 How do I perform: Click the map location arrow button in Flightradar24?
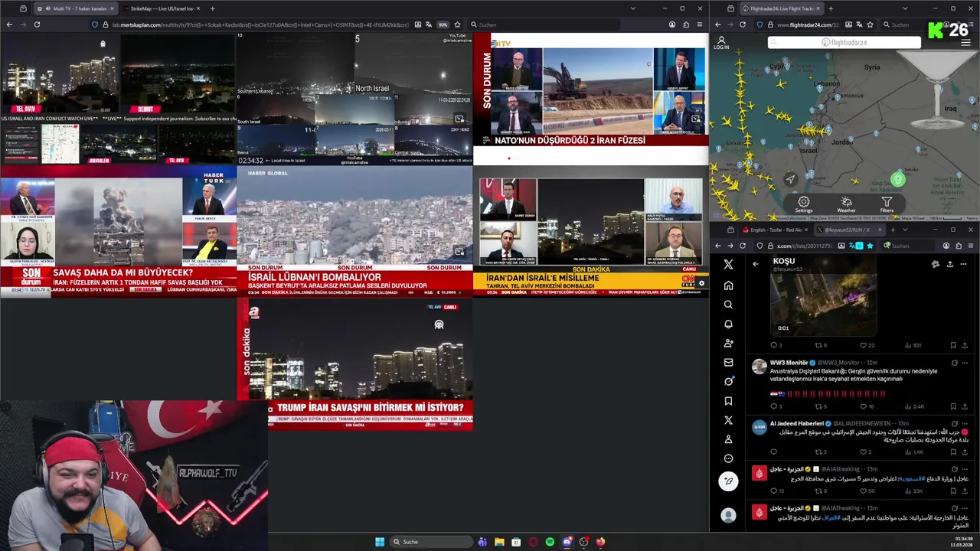tap(790, 179)
